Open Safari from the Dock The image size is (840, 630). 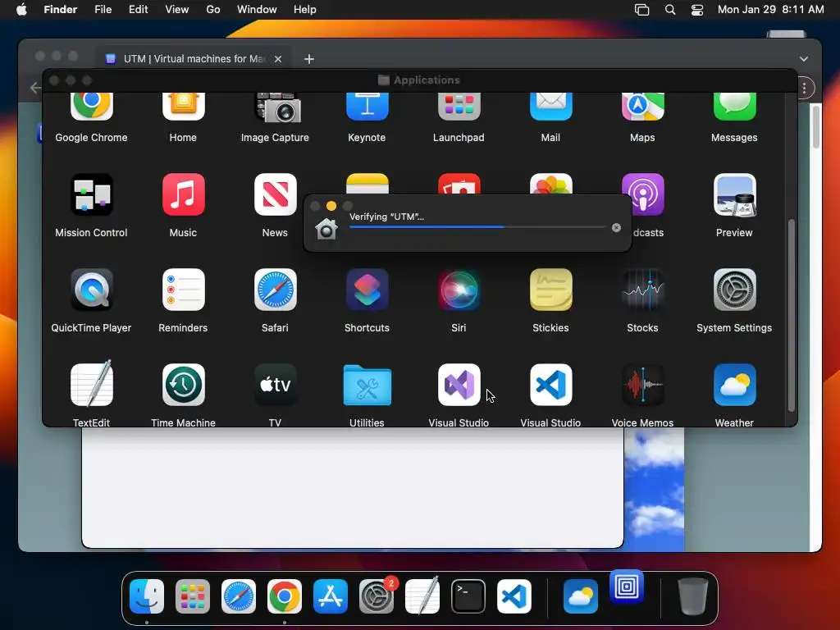(x=239, y=596)
